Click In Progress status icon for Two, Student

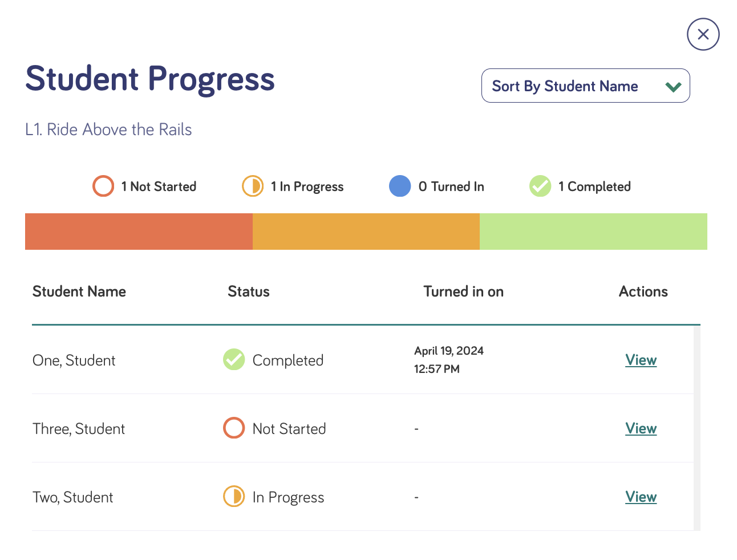[234, 497]
